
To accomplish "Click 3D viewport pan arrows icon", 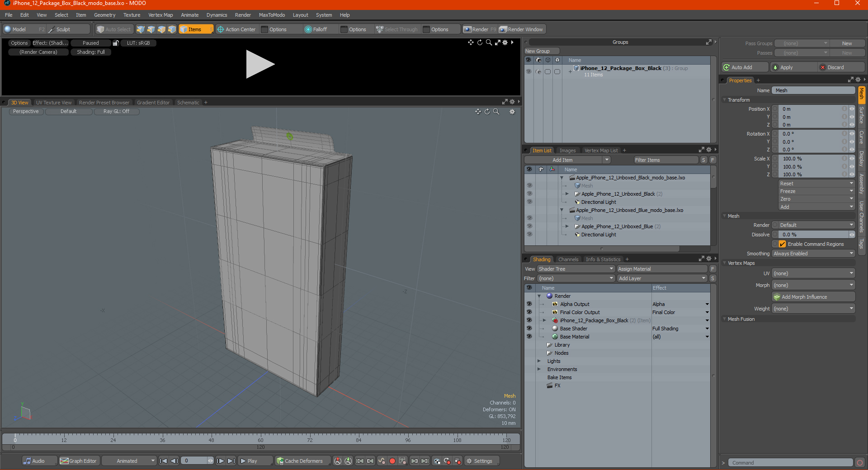I will (478, 112).
